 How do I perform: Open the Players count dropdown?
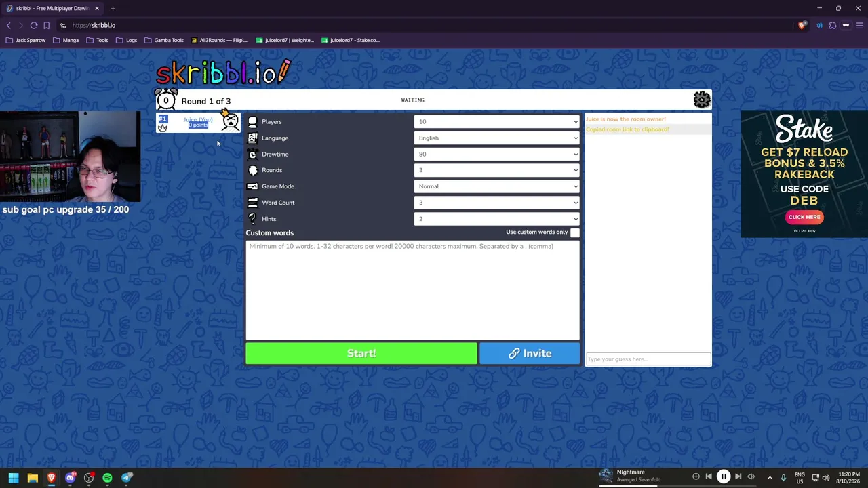(497, 122)
